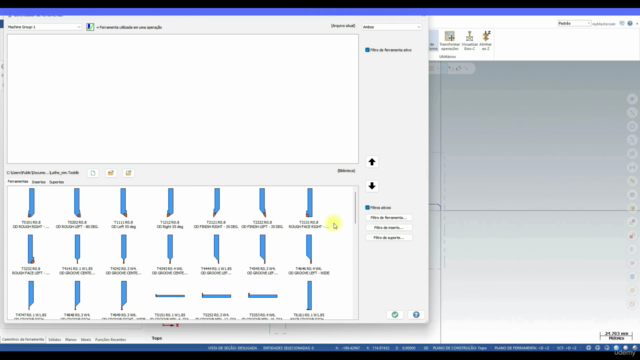The image size is (640, 360).
Task: Open the Mastercam help icon at top right
Action: [630, 24]
